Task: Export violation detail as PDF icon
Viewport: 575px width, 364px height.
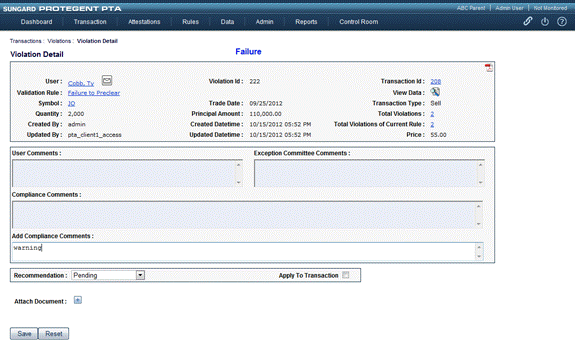Action: pos(488,68)
